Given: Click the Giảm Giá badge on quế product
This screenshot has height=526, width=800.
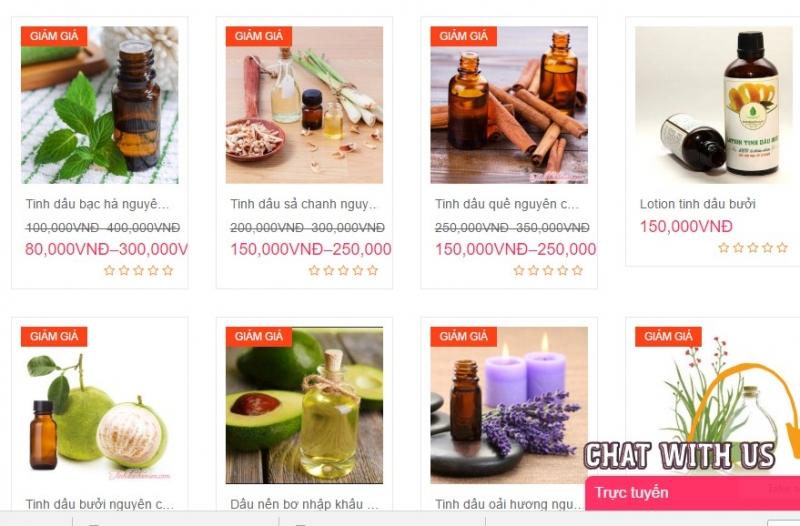Looking at the screenshot, I should coord(463,36).
